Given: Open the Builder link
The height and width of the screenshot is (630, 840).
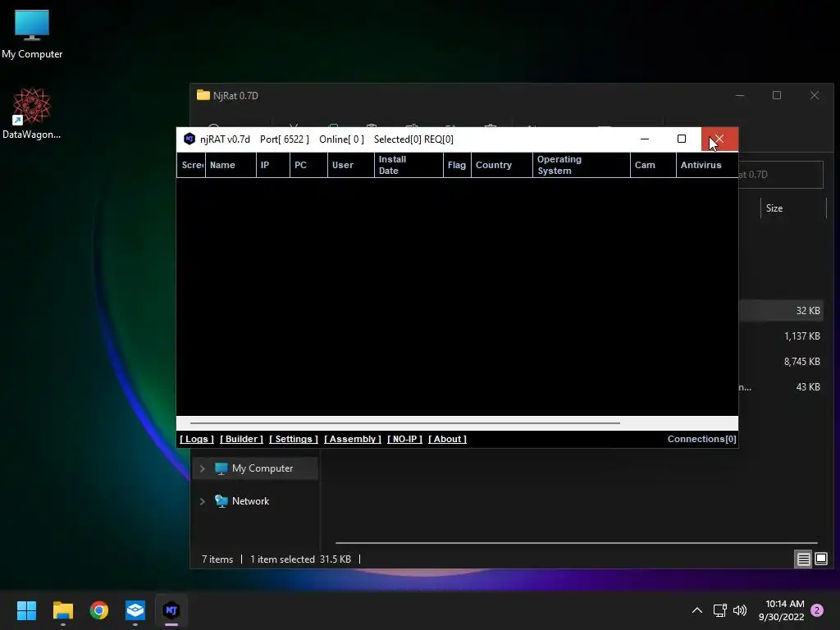Looking at the screenshot, I should coord(242,439).
